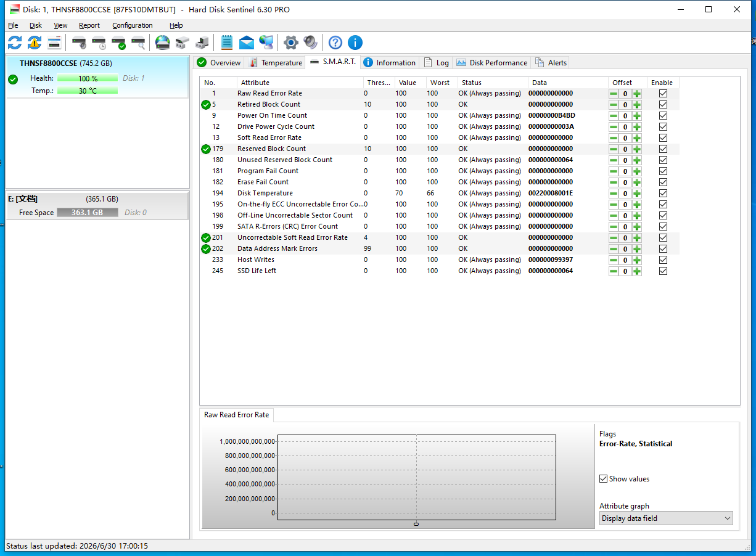The image size is (756, 556).
Task: Toggle Enable checkbox for SSD Life Left
Action: point(663,271)
